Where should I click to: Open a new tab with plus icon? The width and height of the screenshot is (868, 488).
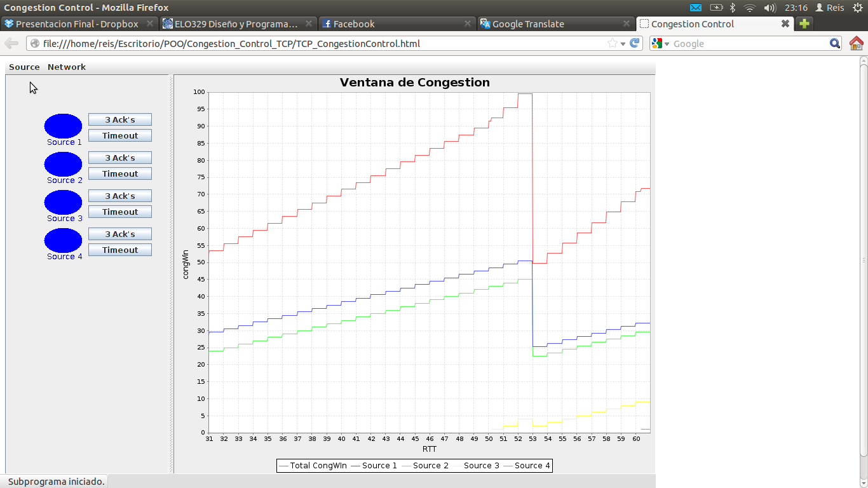[x=804, y=24]
